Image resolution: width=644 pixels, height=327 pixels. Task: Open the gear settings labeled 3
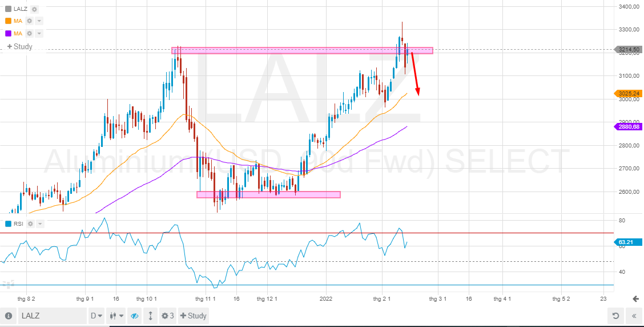168,316
